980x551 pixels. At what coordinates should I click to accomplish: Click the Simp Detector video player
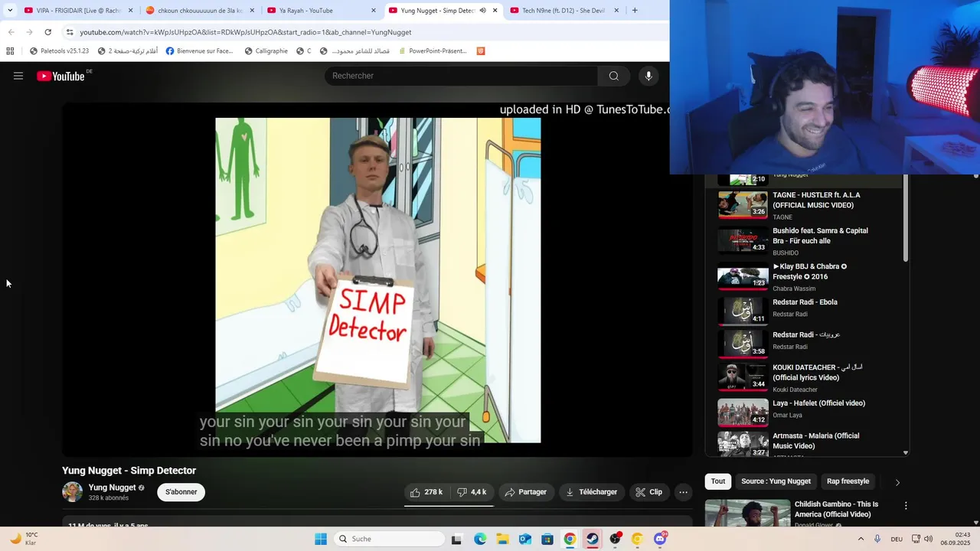(x=377, y=280)
